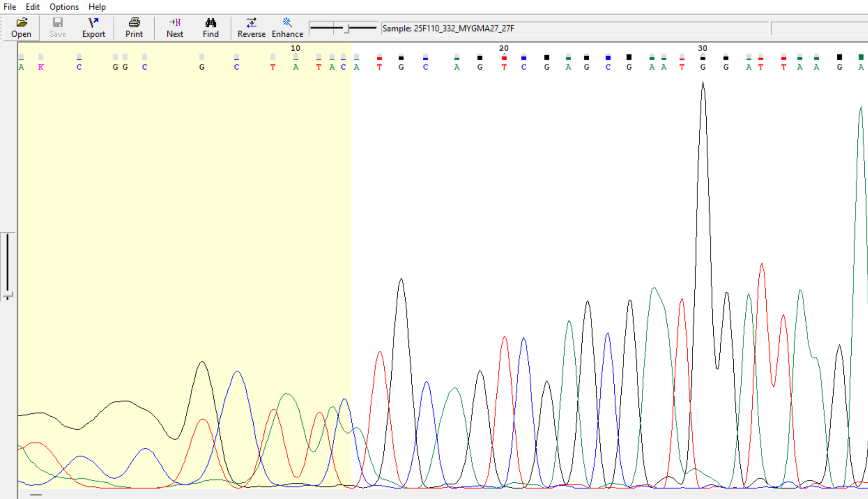Reverse complement the sequence

251,28
